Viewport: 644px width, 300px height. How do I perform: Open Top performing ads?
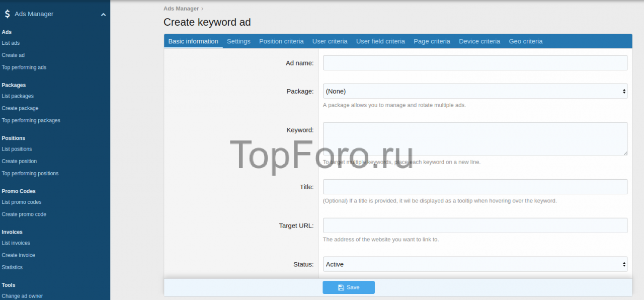pyautogui.click(x=24, y=67)
